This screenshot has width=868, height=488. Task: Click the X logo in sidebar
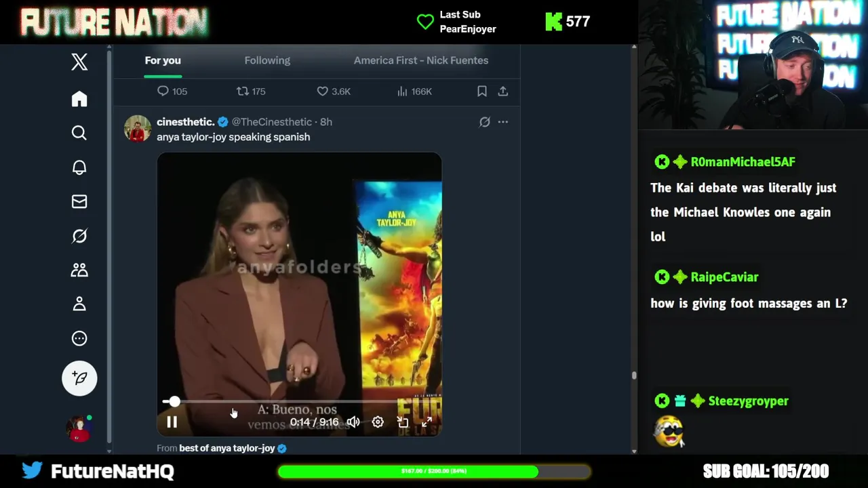point(79,62)
